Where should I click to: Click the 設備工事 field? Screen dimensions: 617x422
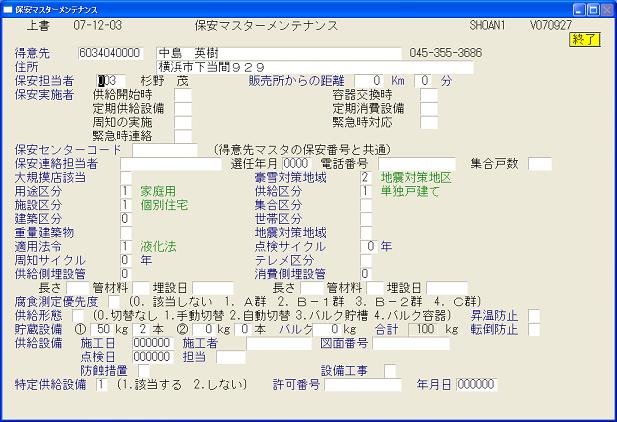(390, 371)
